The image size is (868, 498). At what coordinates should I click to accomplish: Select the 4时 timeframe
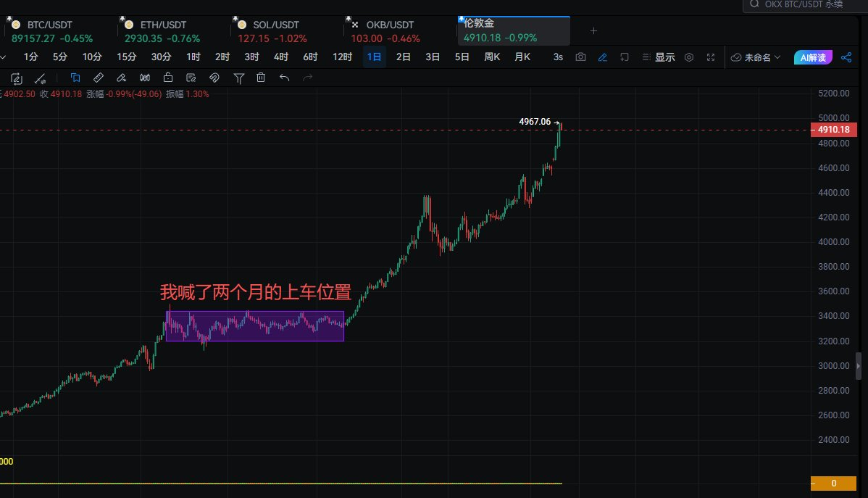[280, 57]
